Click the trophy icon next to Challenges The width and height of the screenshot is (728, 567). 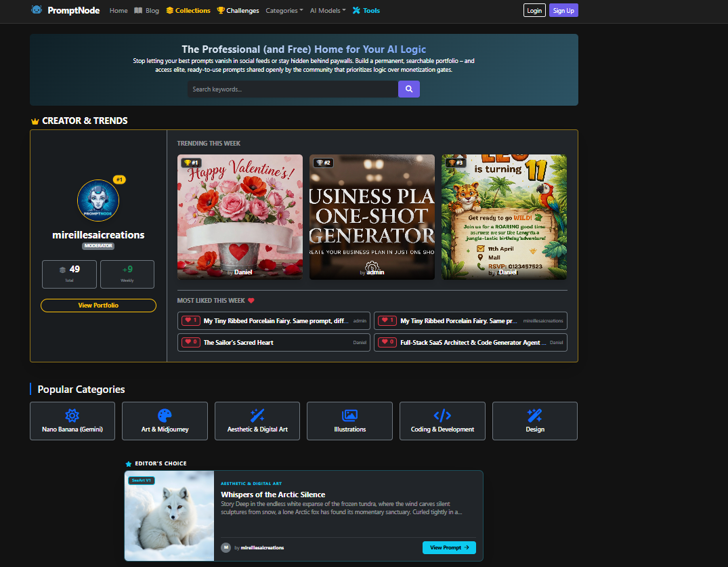tap(220, 10)
